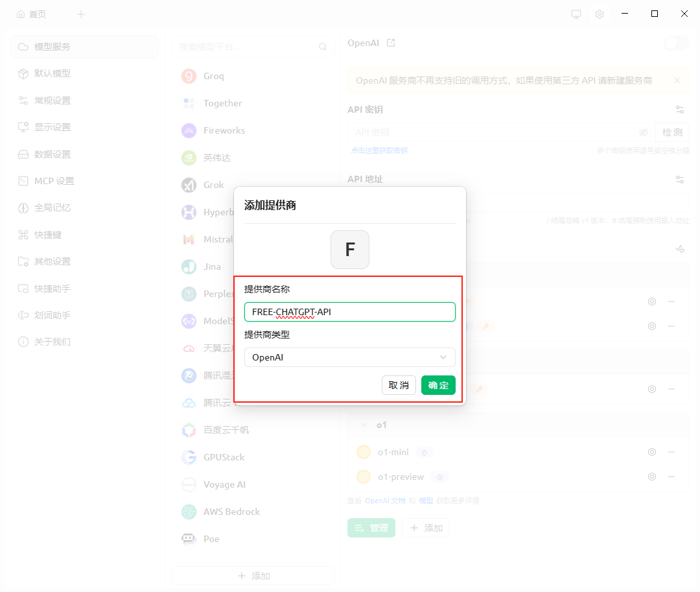Open 数据设置 in the settings sidebar

(84, 154)
